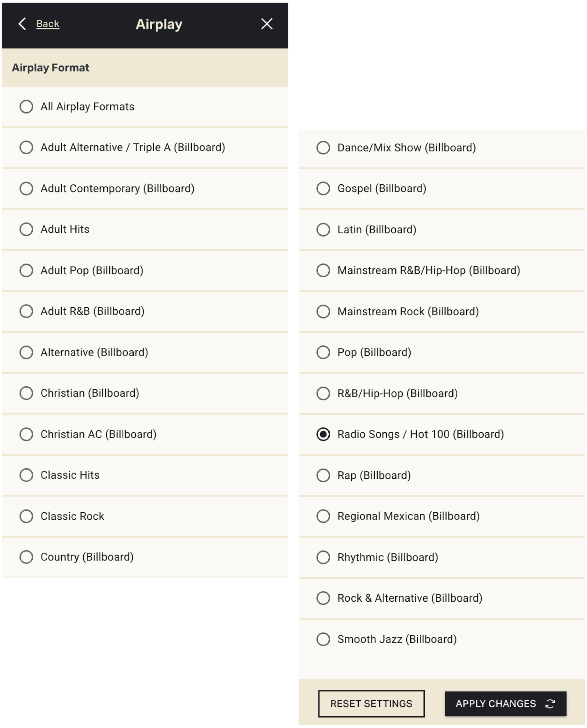
Task: Click the back chevron arrow icon
Action: [22, 24]
